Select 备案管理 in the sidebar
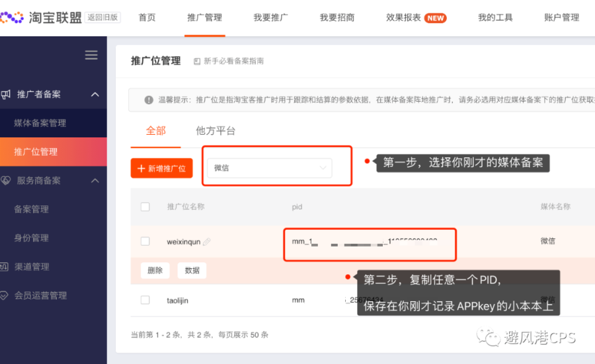This screenshot has width=595, height=364. click(x=31, y=209)
